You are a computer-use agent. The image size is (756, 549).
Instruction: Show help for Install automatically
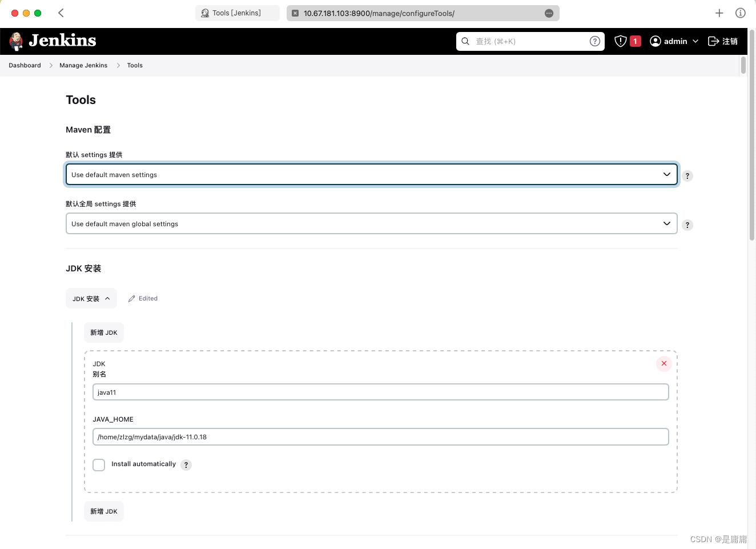[x=186, y=465]
